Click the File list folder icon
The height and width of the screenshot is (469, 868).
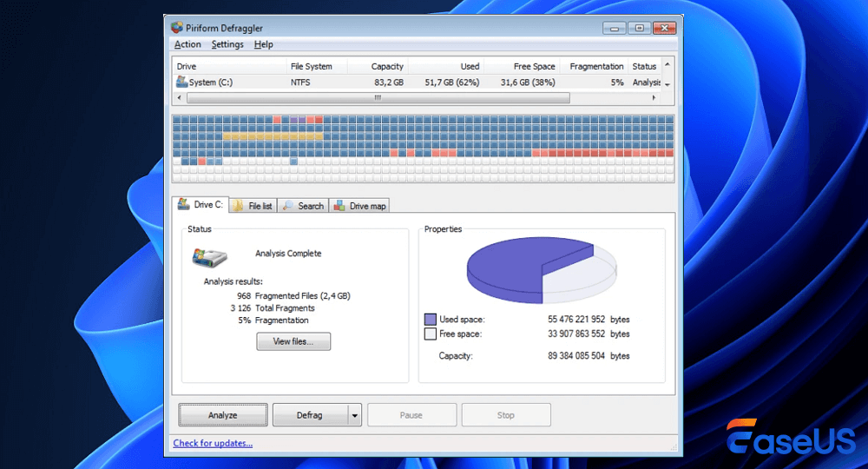point(238,206)
